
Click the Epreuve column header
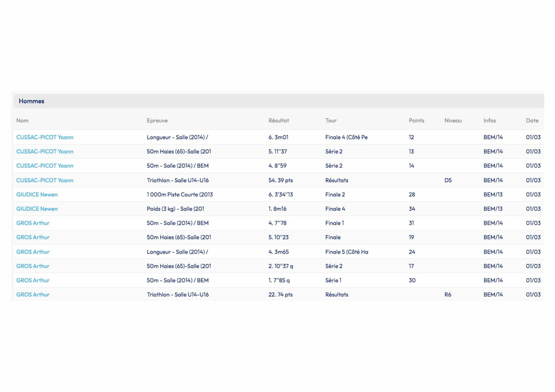click(157, 121)
